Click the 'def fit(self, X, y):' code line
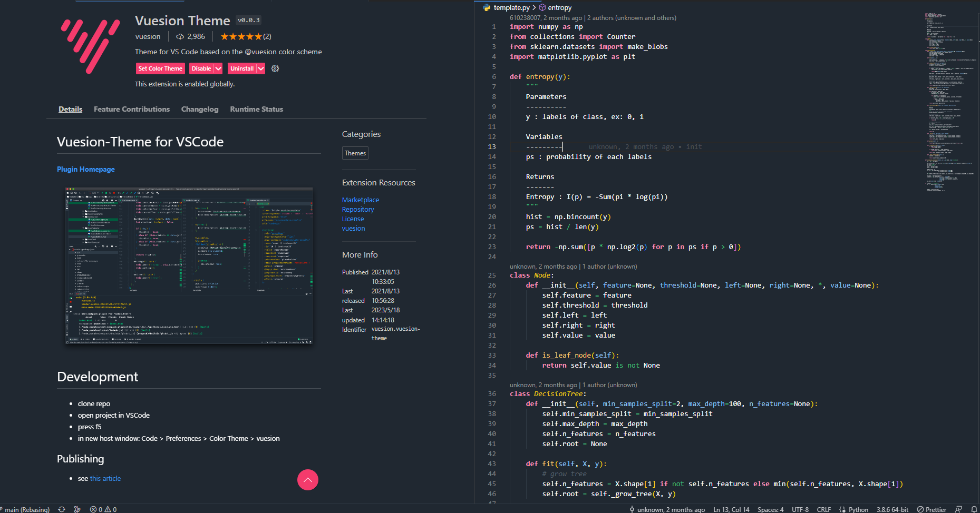The width and height of the screenshot is (980, 513). click(566, 463)
